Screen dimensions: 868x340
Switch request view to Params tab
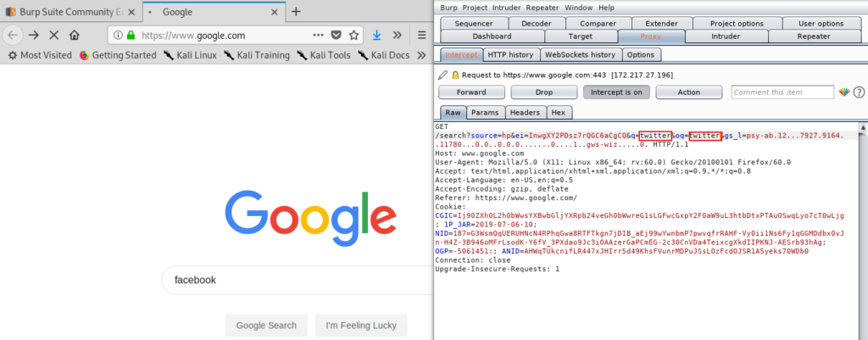click(485, 113)
